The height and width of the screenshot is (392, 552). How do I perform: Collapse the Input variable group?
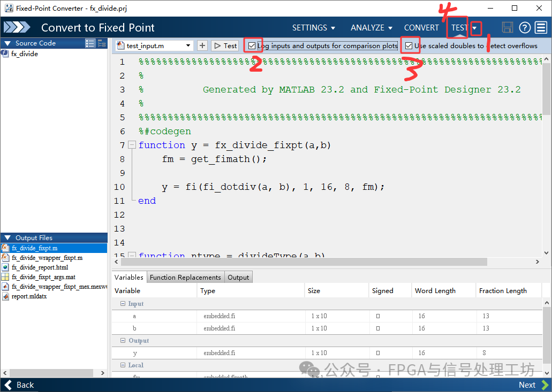[x=123, y=303]
